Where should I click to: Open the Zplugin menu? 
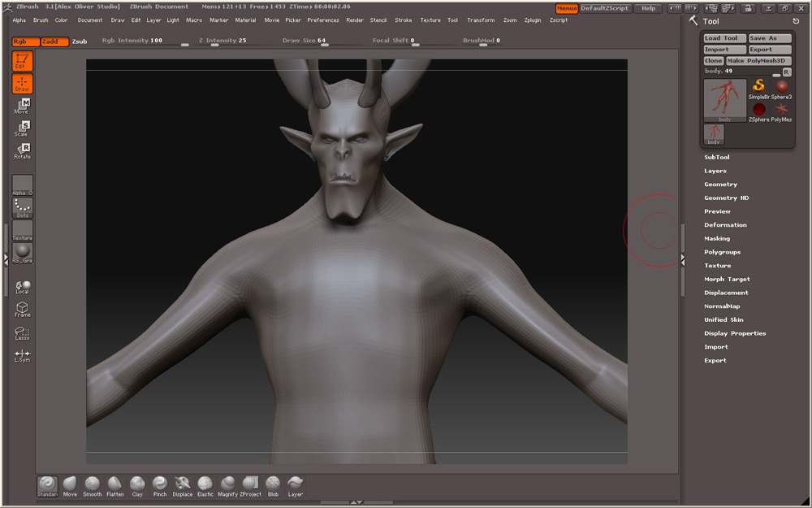533,20
